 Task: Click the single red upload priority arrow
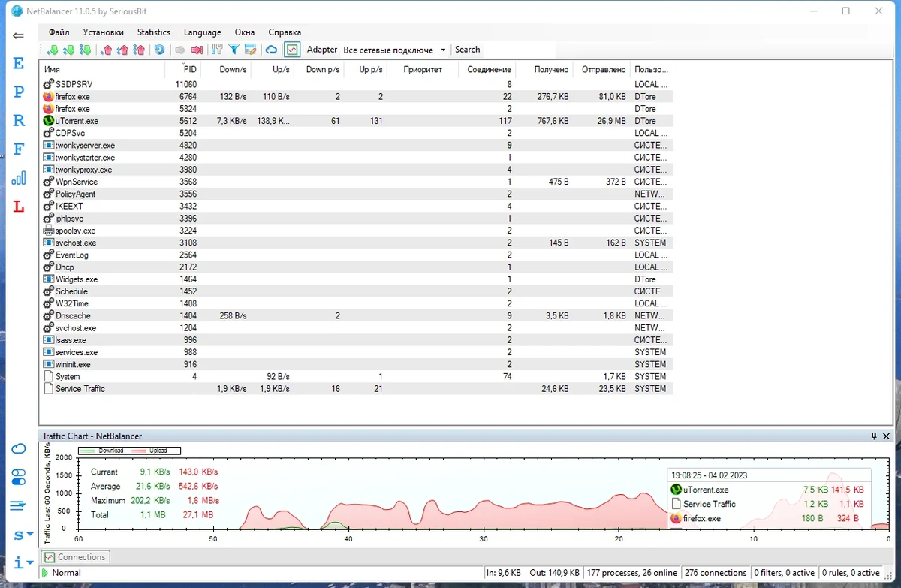click(106, 50)
